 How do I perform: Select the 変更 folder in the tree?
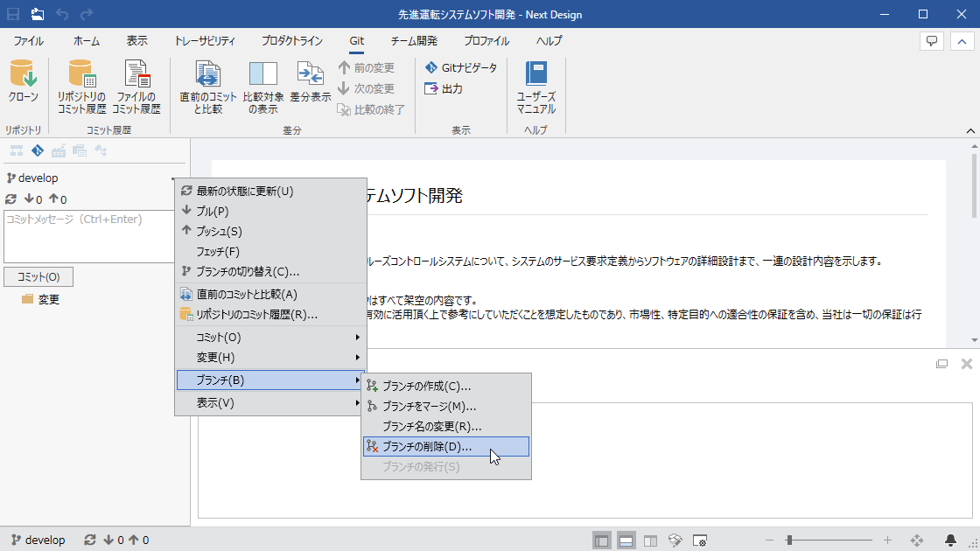[40, 300]
